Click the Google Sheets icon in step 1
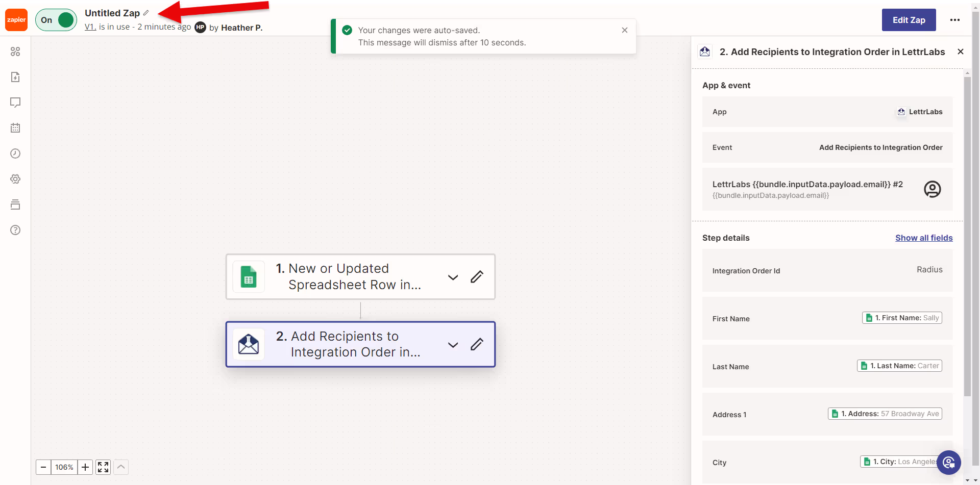 pos(249,277)
